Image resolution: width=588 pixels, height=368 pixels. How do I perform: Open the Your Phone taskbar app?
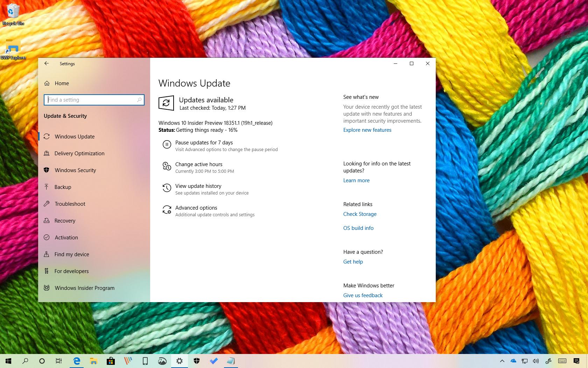coord(145,361)
